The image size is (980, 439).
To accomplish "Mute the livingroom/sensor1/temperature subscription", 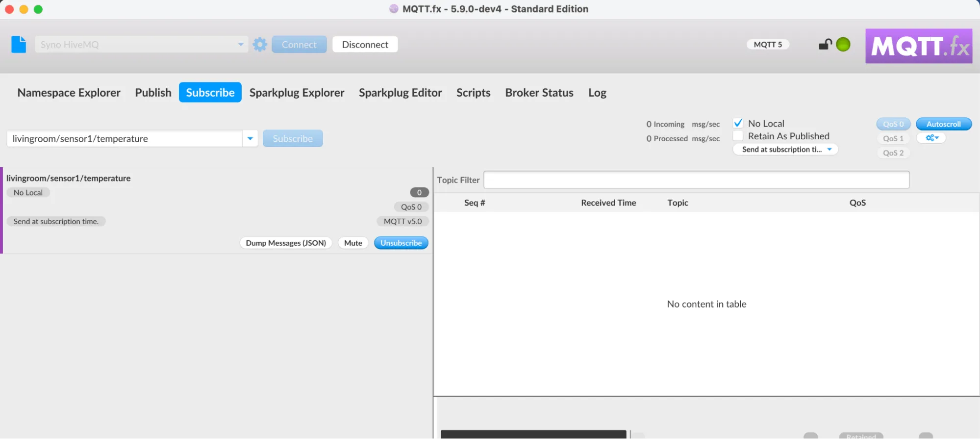I will 353,243.
